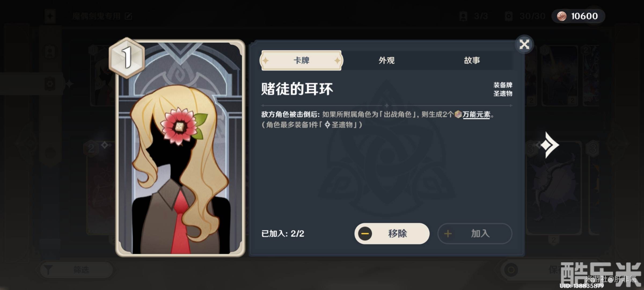
Task: Go to next card with right arrow
Action: pos(550,145)
